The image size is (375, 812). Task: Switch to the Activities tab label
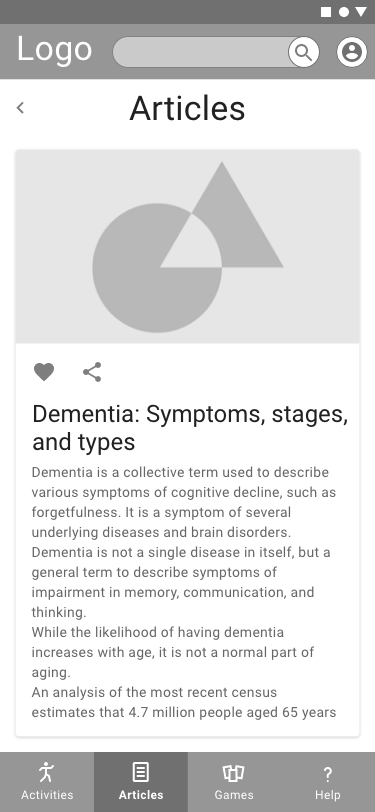click(x=47, y=795)
